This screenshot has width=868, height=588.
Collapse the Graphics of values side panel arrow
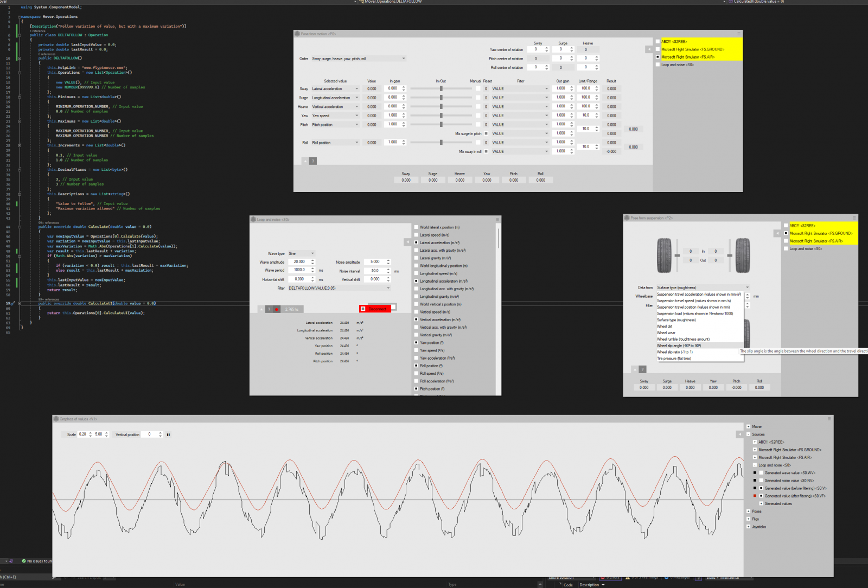pos(740,434)
